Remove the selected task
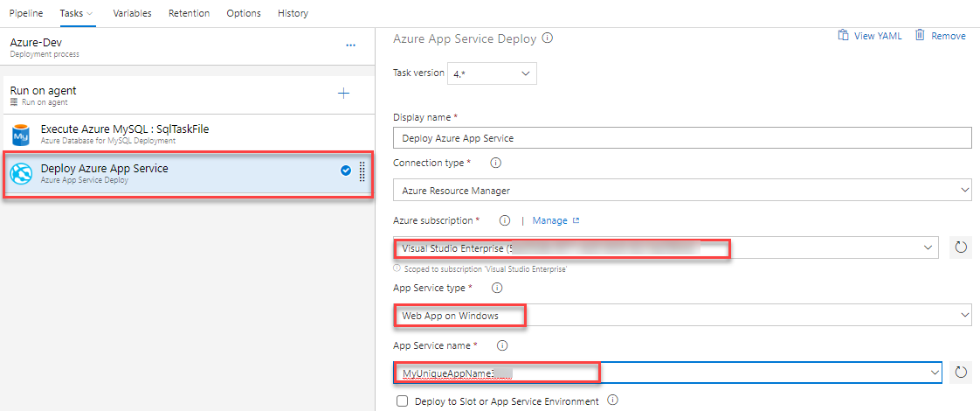Screen dimensions: 980x411 click(x=949, y=36)
